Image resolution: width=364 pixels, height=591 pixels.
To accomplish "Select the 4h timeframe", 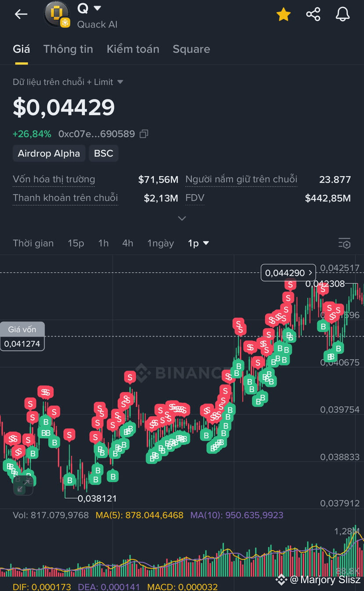I will 128,243.
